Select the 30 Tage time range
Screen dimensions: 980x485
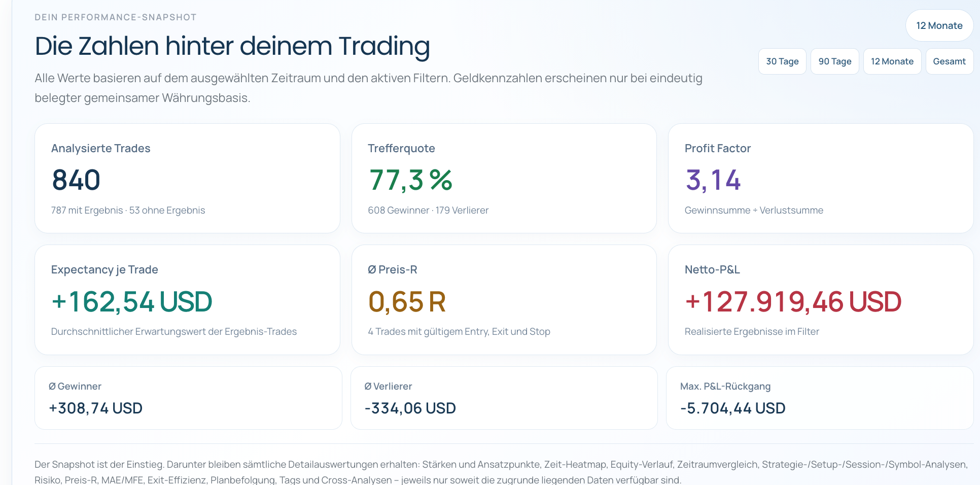782,61
